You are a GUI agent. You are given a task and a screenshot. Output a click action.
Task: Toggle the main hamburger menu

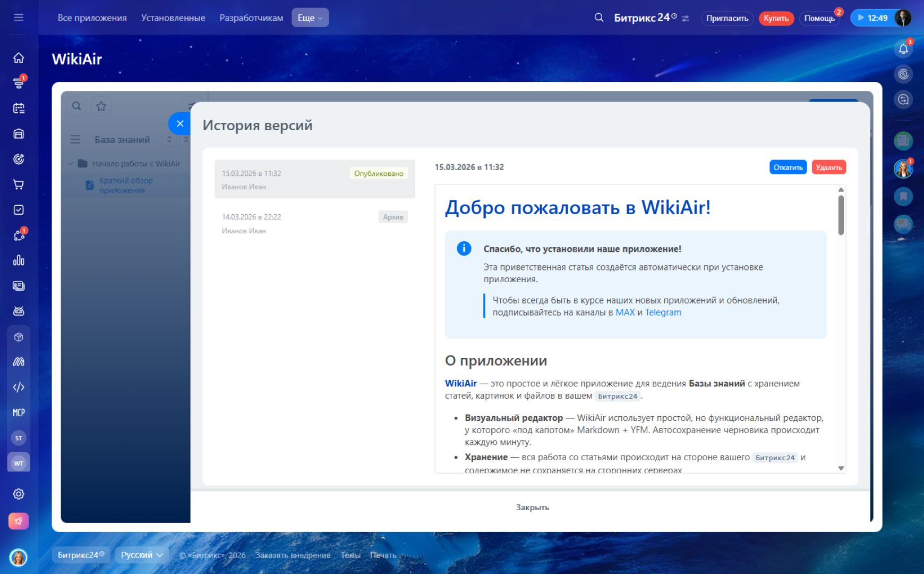[19, 18]
